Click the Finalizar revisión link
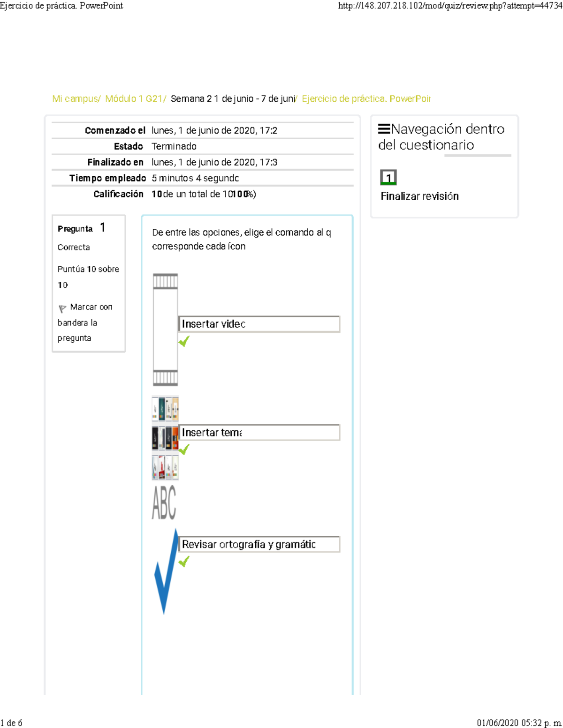 tap(419, 196)
